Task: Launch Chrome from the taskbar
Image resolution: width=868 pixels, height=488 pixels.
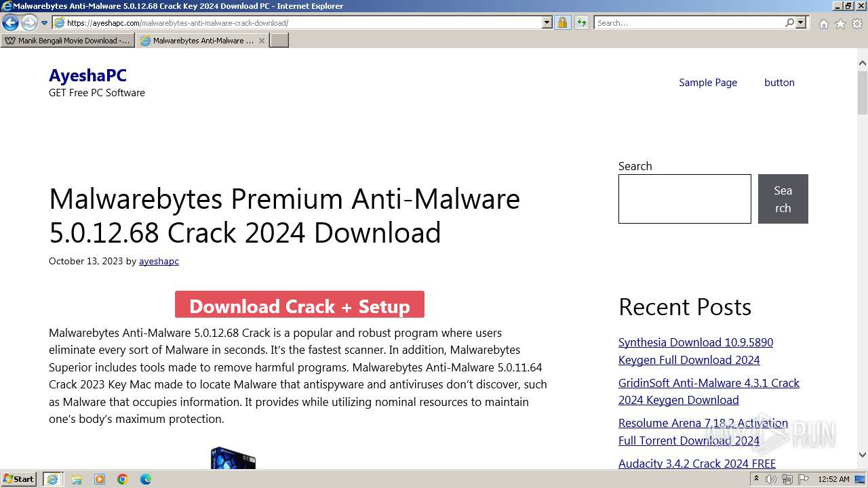Action: pos(123,479)
